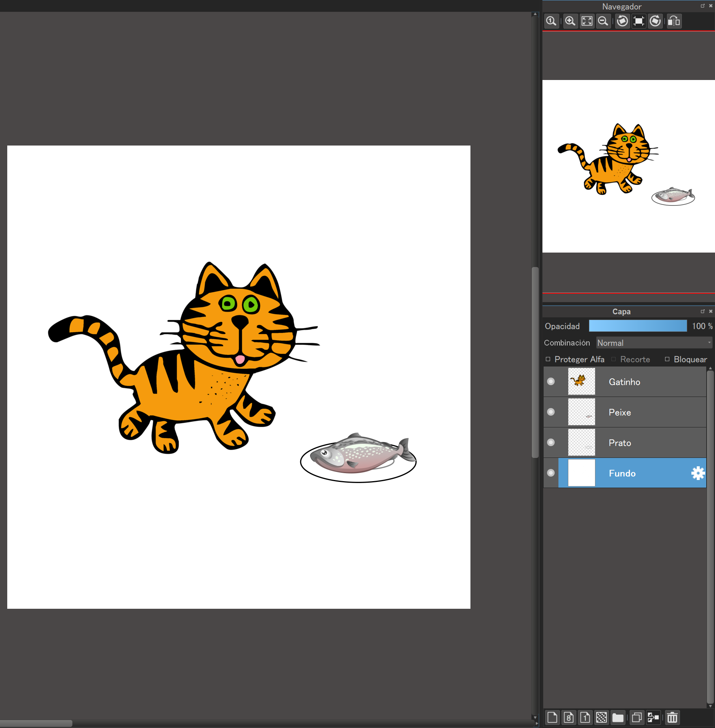
Task: Click the zoom out magnifier icon
Action: pos(603,21)
